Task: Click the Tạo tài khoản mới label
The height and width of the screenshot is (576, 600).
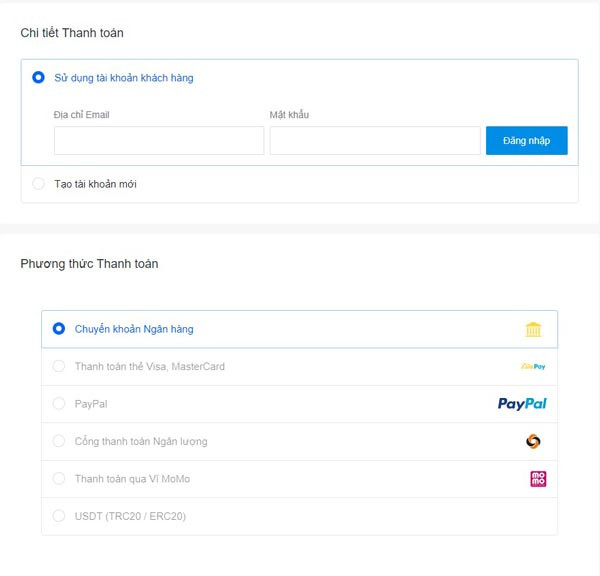Action: point(95,184)
